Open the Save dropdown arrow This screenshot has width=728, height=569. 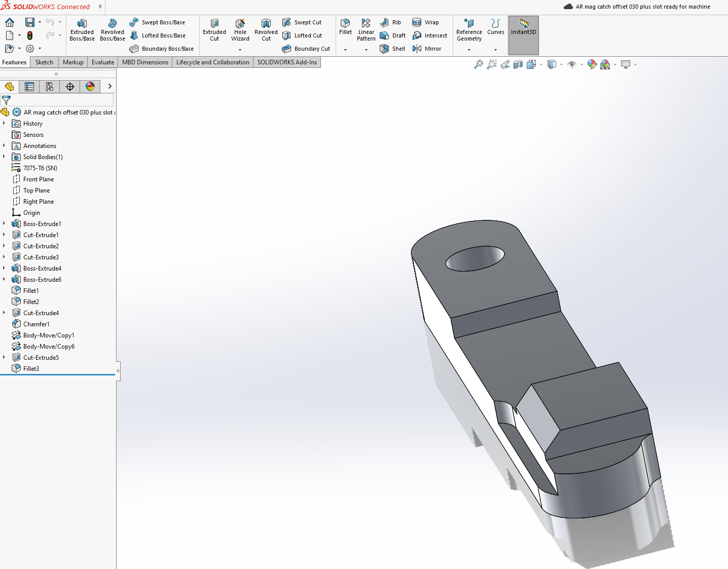(x=40, y=22)
